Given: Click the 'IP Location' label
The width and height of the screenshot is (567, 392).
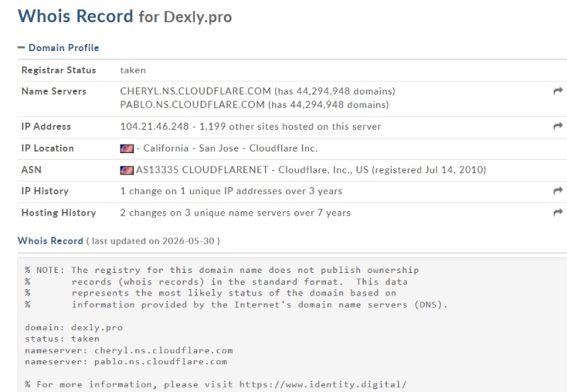Looking at the screenshot, I should (47, 148).
